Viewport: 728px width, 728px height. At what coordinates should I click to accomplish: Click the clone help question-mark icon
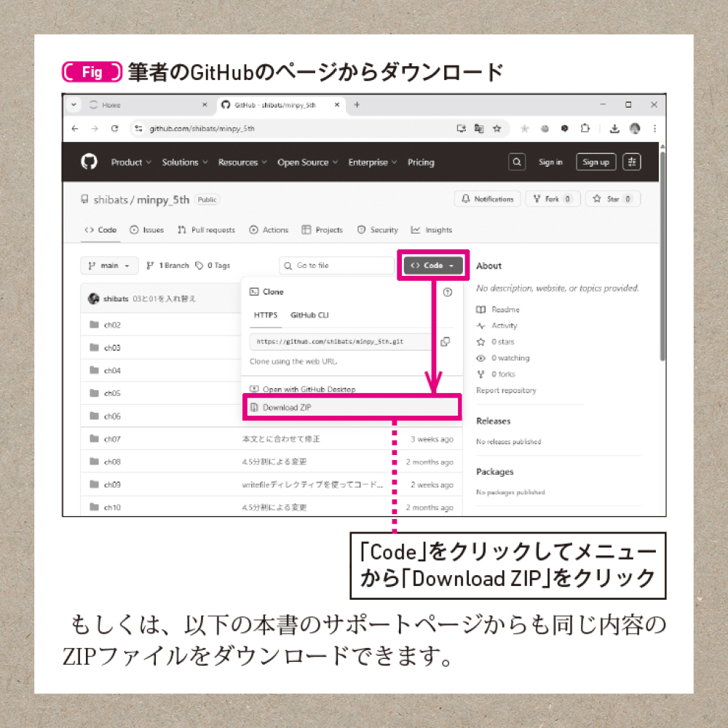[x=448, y=292]
